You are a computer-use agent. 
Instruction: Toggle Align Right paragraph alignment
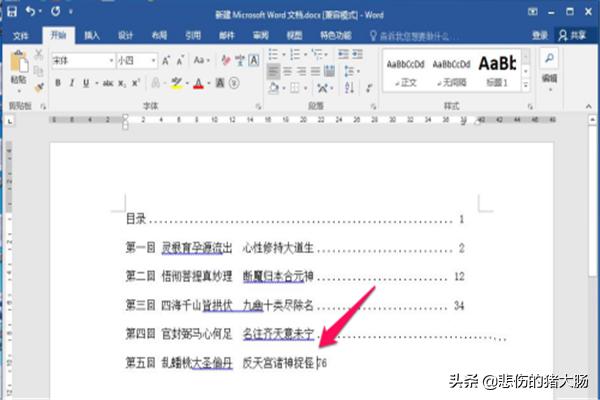302,71
